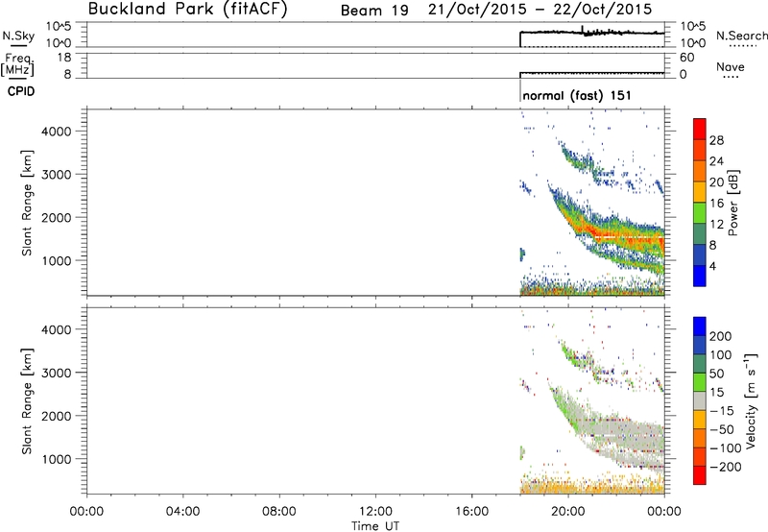Image resolution: width=768 pixels, height=532 pixels.
Task: Click the '28' value on Power scale
Action: coord(716,140)
